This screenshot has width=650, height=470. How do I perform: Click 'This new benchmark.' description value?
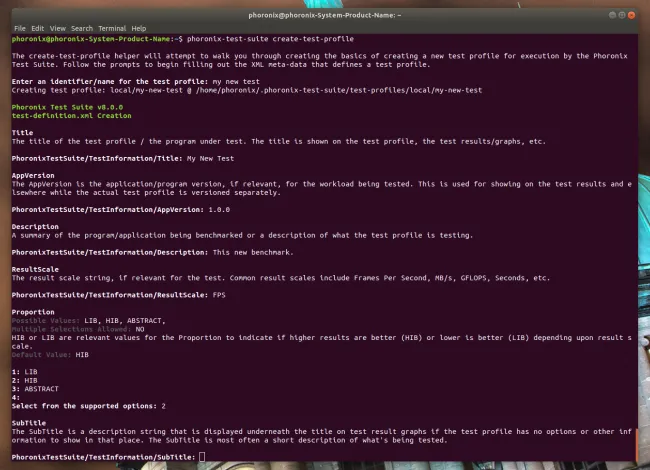click(253, 252)
